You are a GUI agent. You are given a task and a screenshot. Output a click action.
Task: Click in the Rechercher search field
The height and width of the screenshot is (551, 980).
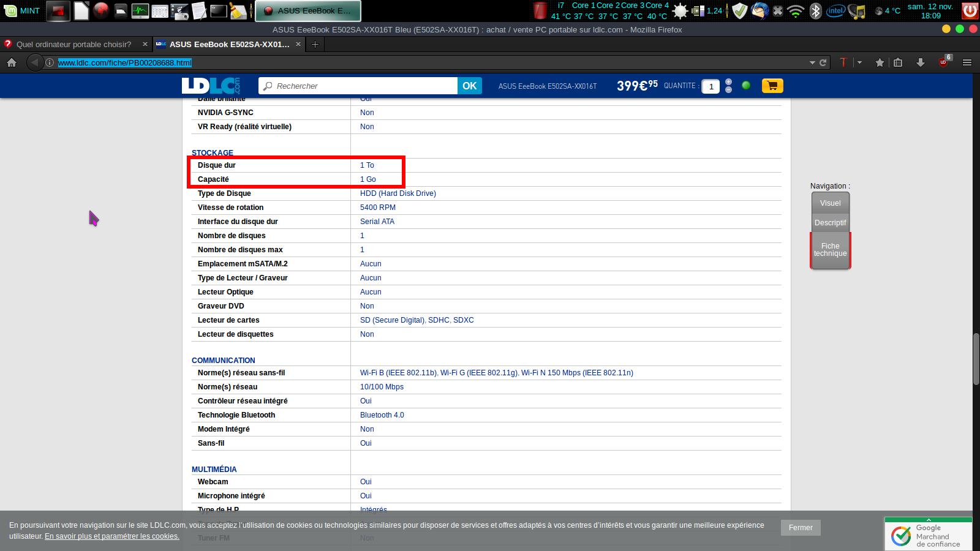(358, 86)
